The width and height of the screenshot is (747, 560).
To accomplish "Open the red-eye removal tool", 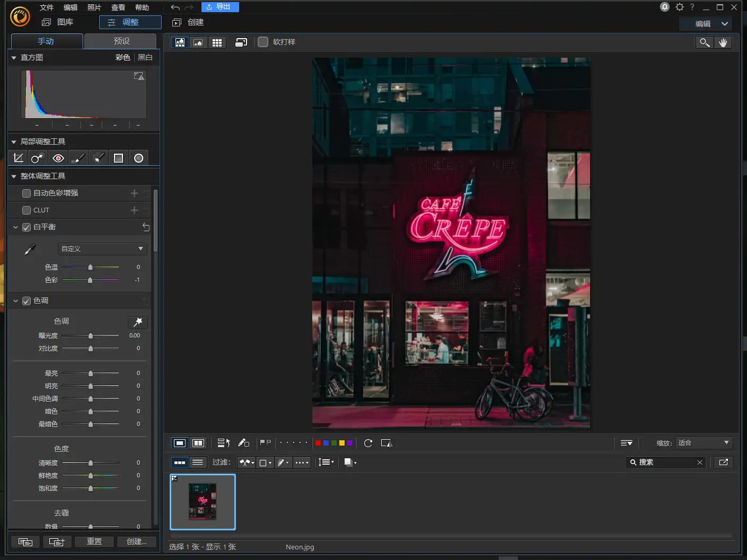I will click(x=58, y=157).
